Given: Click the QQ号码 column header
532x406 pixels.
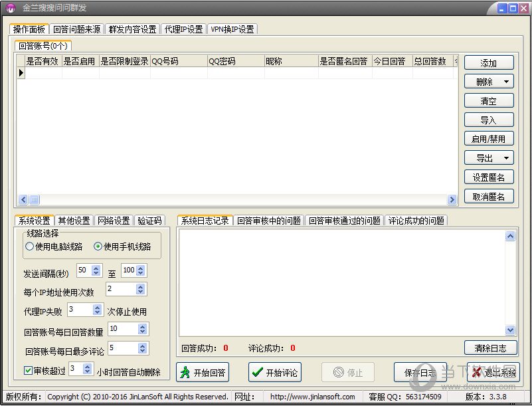Looking at the screenshot, I should [179, 61].
